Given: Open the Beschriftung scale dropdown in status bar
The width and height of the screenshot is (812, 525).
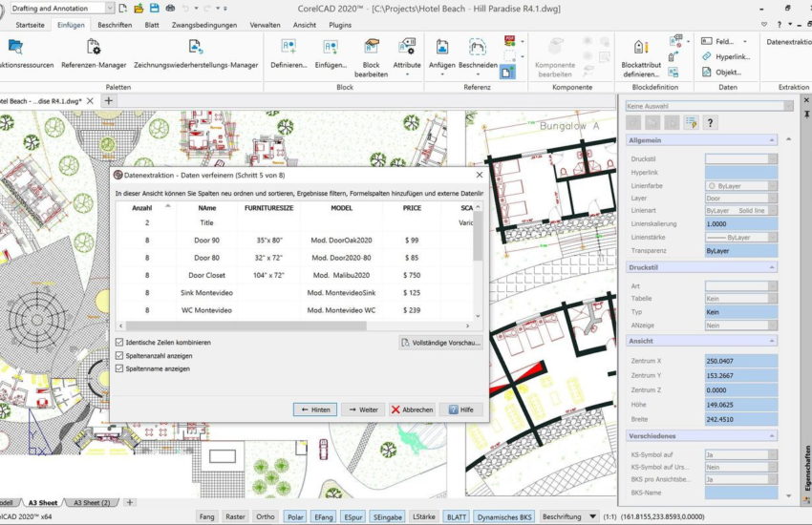Looking at the screenshot, I should [x=593, y=516].
